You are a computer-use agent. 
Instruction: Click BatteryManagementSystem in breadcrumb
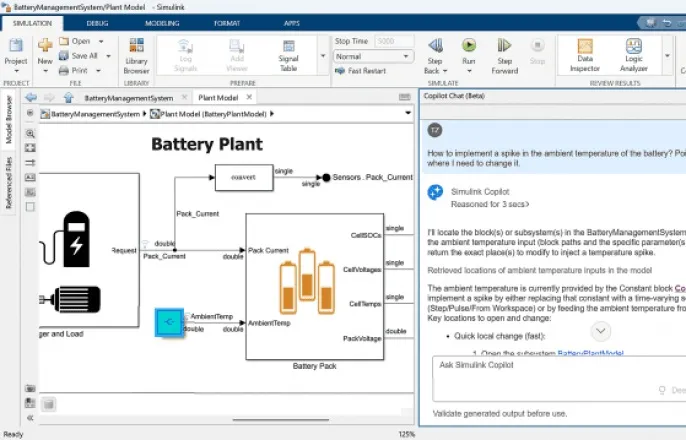click(95, 114)
